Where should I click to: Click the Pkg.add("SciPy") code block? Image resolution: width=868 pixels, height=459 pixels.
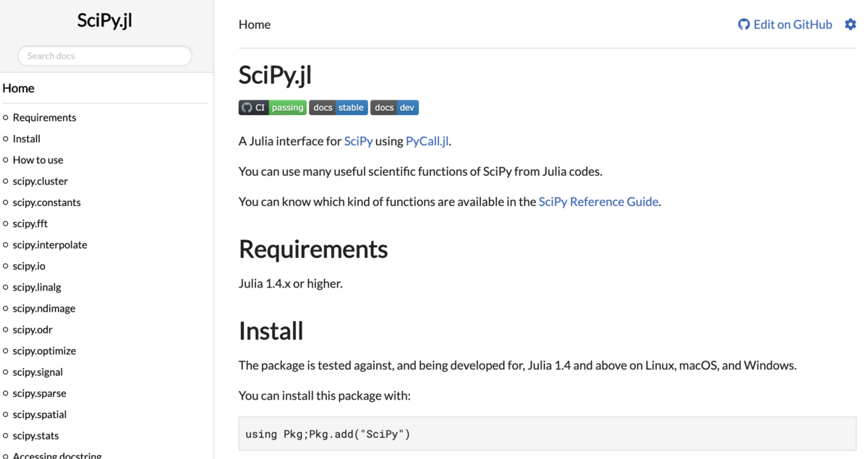click(548, 434)
